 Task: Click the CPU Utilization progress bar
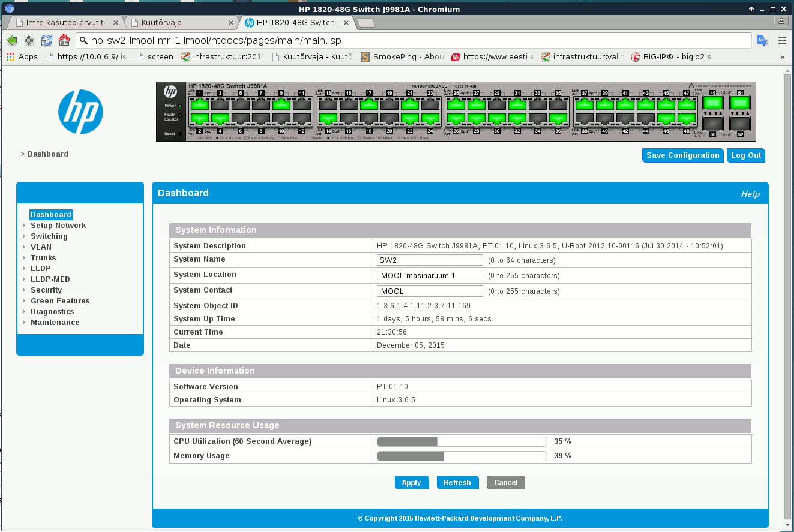(x=462, y=441)
